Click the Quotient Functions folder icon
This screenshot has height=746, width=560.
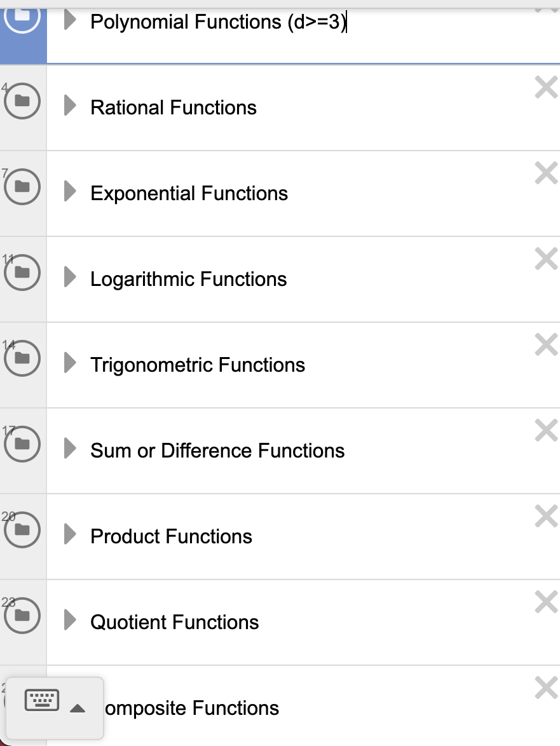(22, 615)
